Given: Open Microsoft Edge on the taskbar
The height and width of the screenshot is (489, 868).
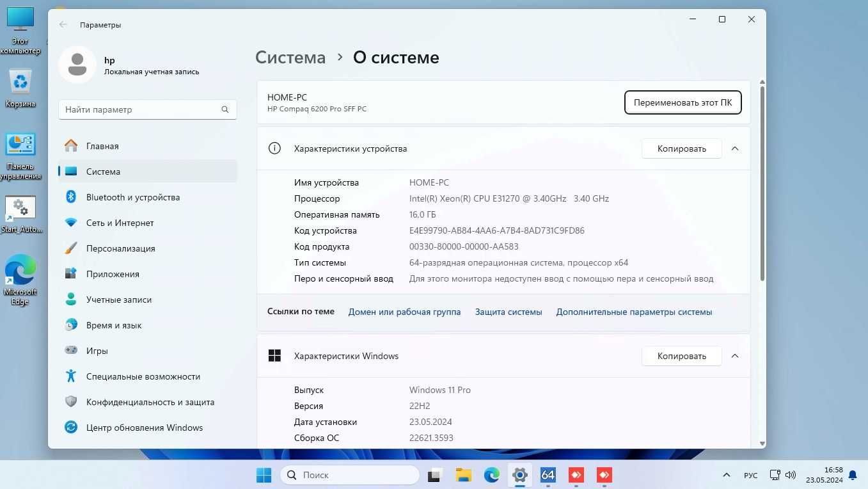Looking at the screenshot, I should pos(492,475).
